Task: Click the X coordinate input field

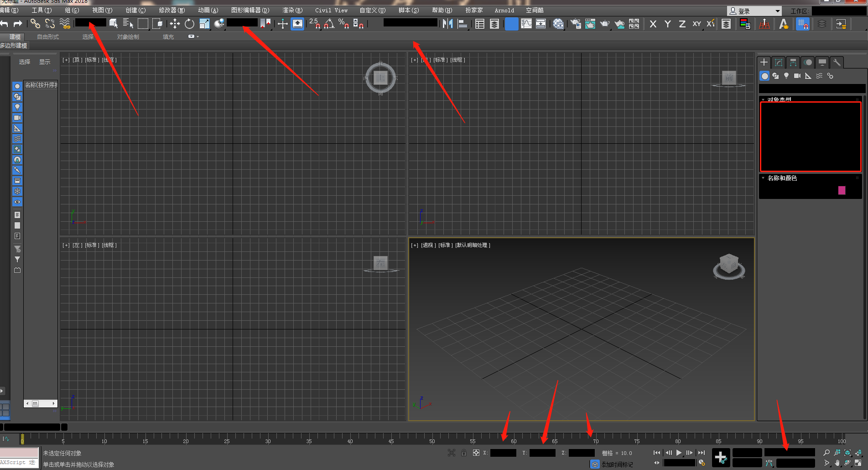Action: [x=503, y=453]
